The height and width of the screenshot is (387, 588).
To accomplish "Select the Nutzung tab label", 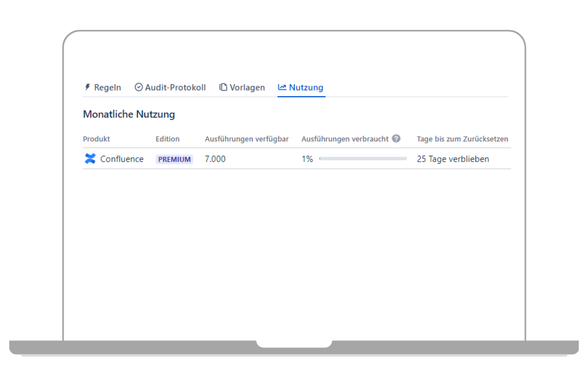I will tap(306, 88).
